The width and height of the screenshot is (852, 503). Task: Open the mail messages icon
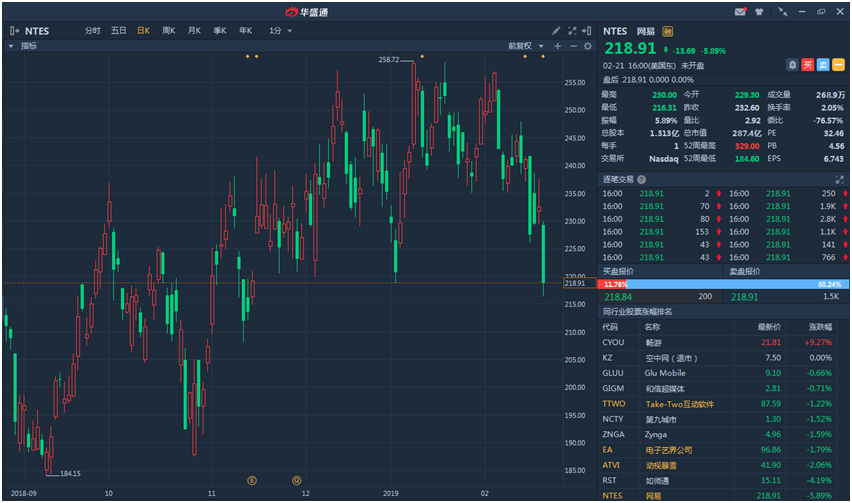(740, 12)
